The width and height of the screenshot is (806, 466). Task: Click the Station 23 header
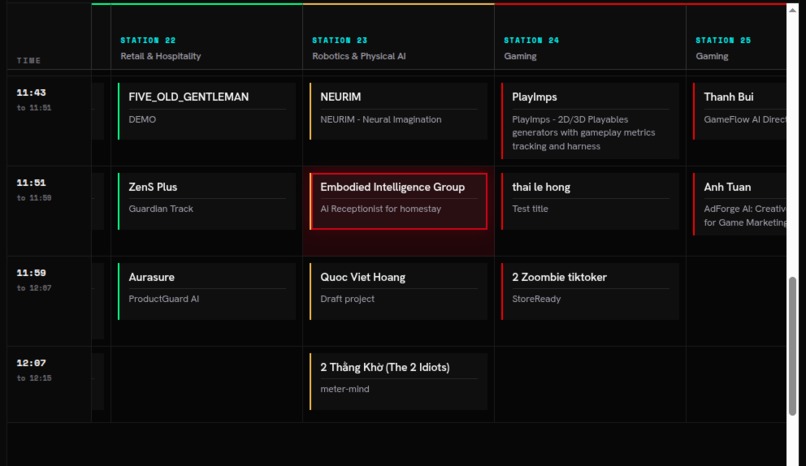tap(340, 40)
